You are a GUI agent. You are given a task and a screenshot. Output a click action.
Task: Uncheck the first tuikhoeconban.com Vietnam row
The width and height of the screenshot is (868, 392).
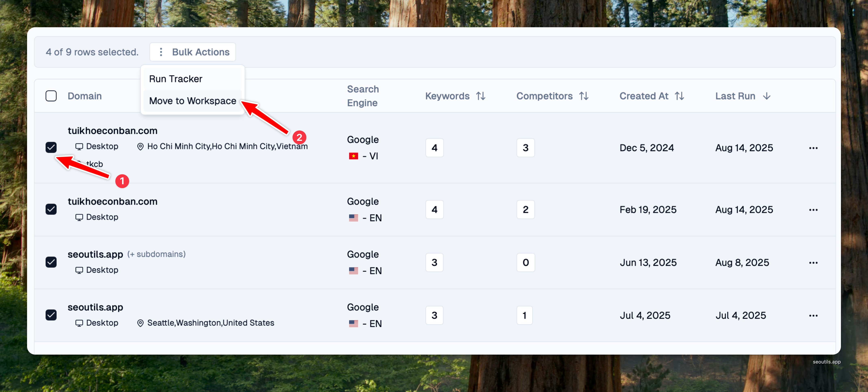coord(51,147)
